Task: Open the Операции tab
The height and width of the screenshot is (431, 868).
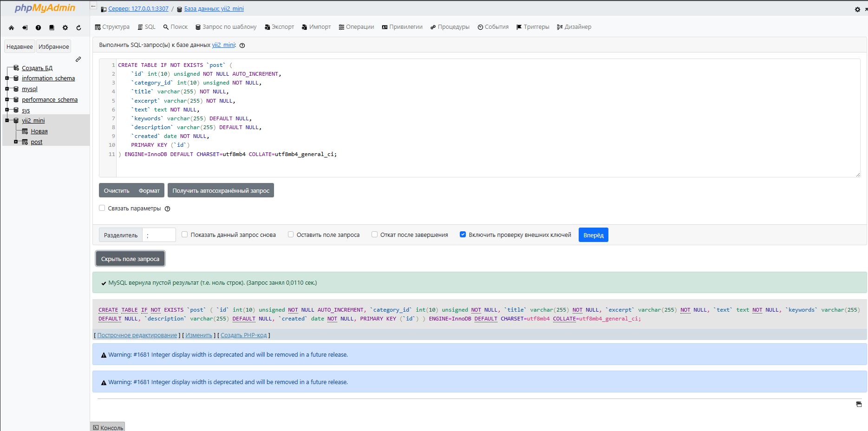Action: click(x=356, y=27)
